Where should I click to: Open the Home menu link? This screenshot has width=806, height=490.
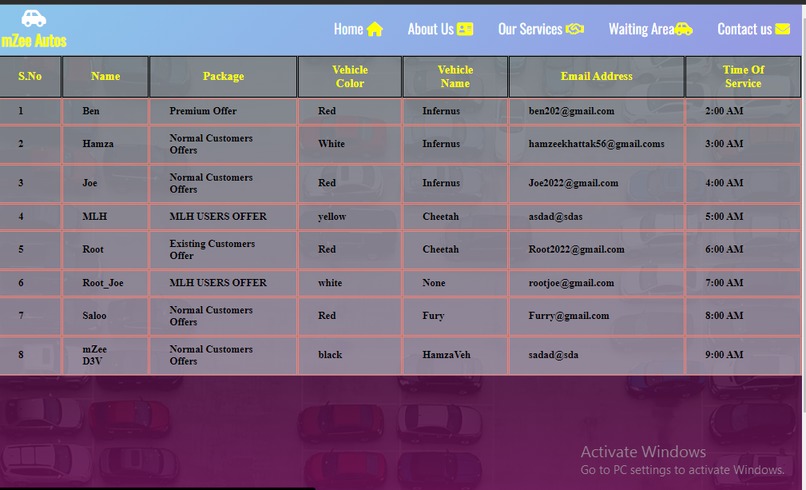(x=358, y=29)
